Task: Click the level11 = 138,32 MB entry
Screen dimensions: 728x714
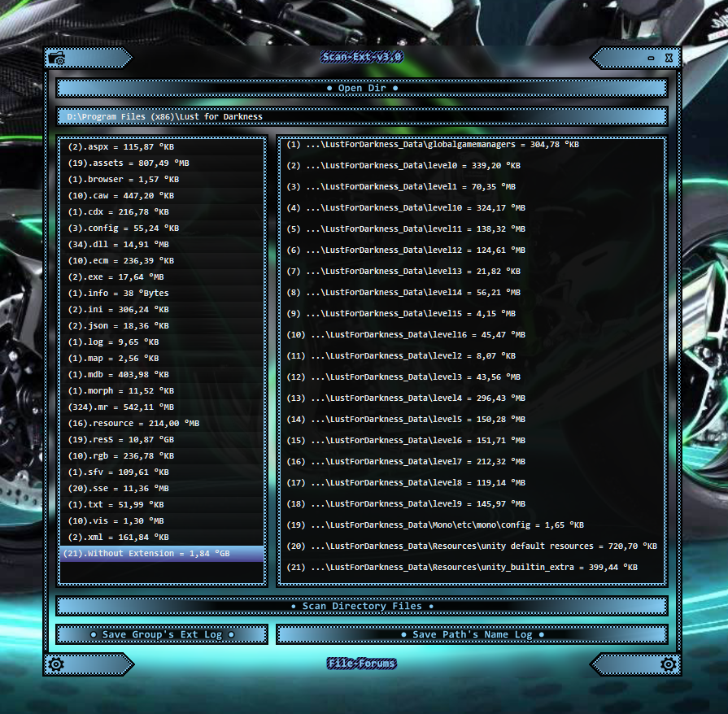Action: click(x=405, y=229)
